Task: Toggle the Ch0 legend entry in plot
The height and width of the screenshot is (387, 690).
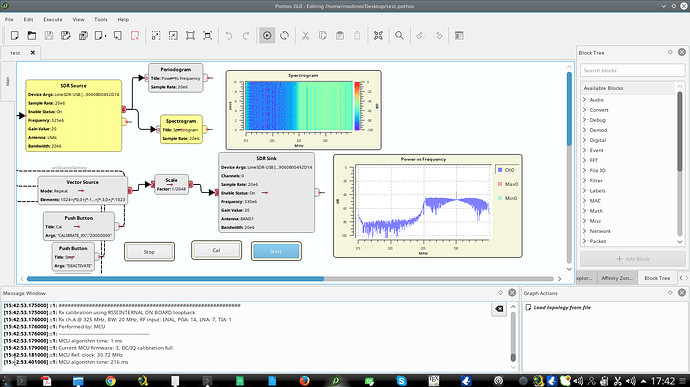Action: pyautogui.click(x=506, y=170)
